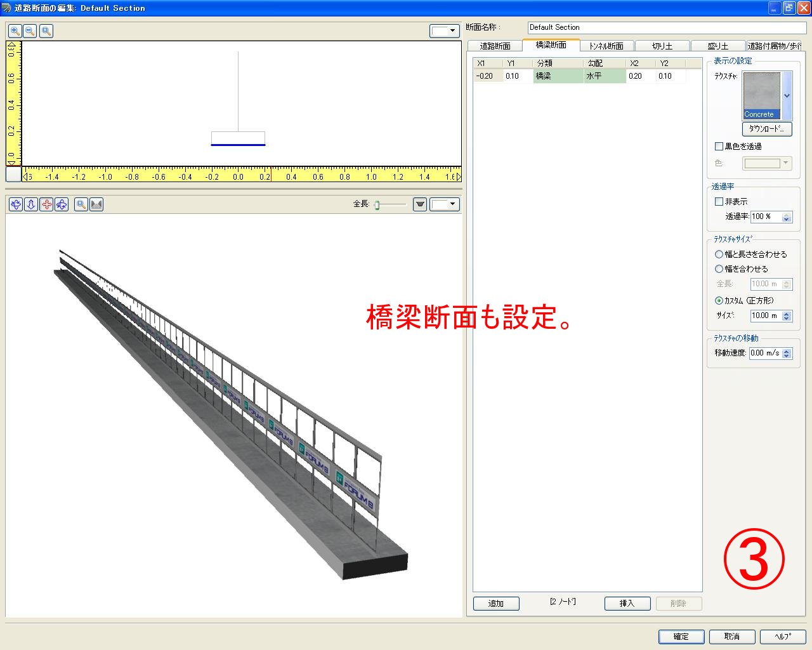Confirm with the 確定 button

click(x=681, y=637)
